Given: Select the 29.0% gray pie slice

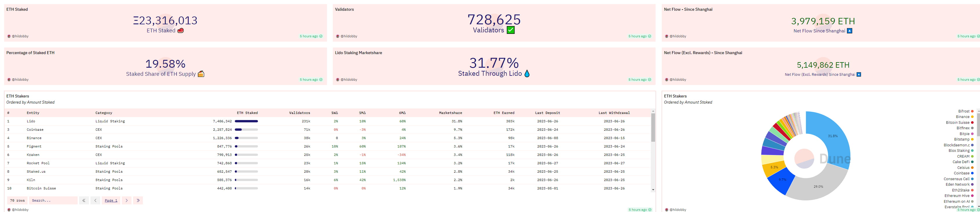Looking at the screenshot, I should click(819, 187).
